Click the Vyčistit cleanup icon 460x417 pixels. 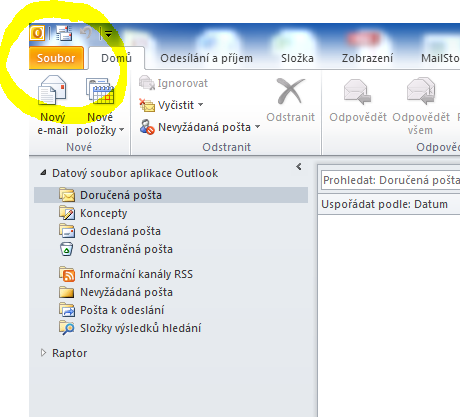point(147,105)
